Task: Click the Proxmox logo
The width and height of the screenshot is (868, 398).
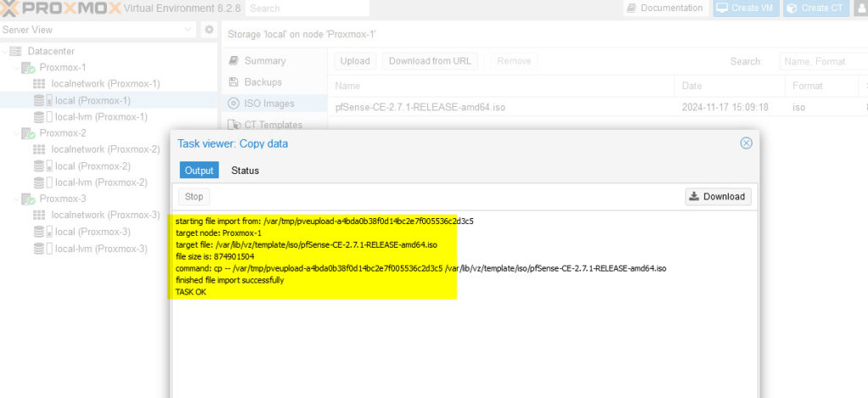Action: coord(60,8)
